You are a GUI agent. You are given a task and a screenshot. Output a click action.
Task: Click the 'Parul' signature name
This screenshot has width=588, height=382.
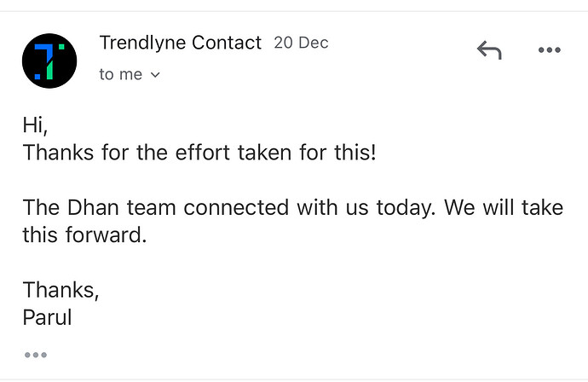pos(47,317)
